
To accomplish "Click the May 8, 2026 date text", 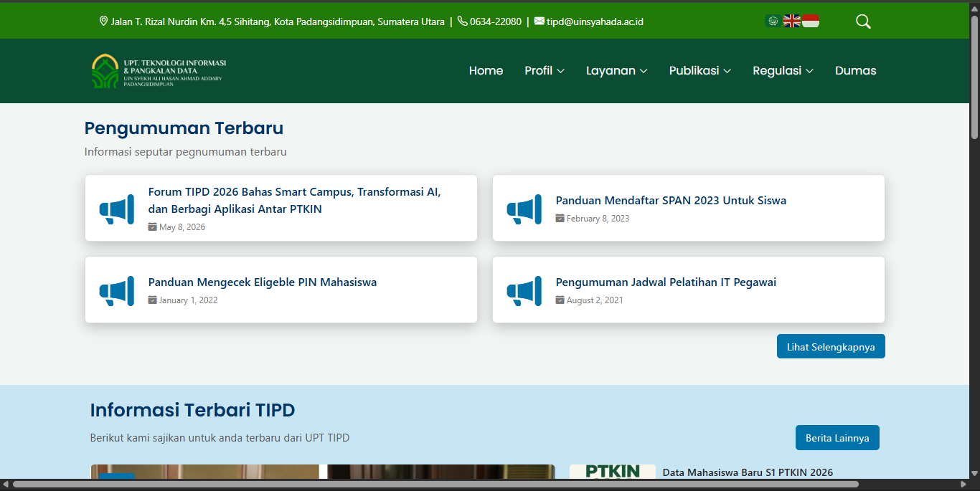I will (182, 227).
